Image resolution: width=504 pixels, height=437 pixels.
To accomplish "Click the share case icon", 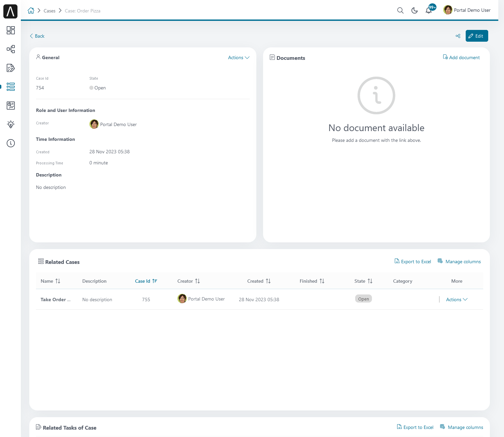I will coord(458,36).
